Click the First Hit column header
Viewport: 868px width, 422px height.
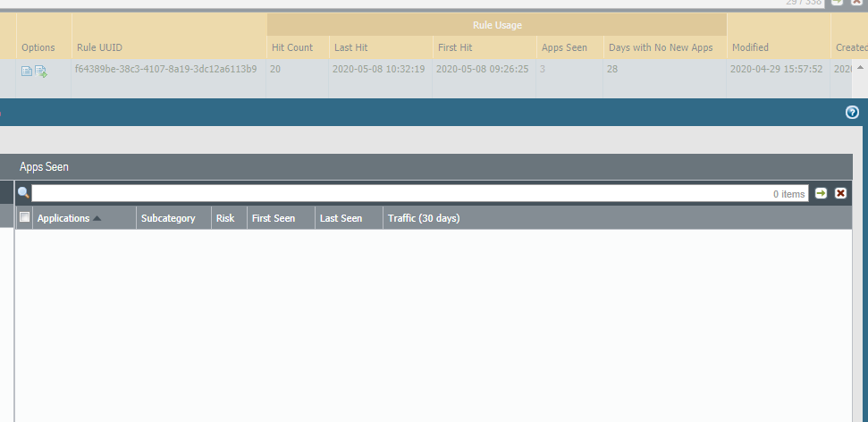[x=485, y=47]
